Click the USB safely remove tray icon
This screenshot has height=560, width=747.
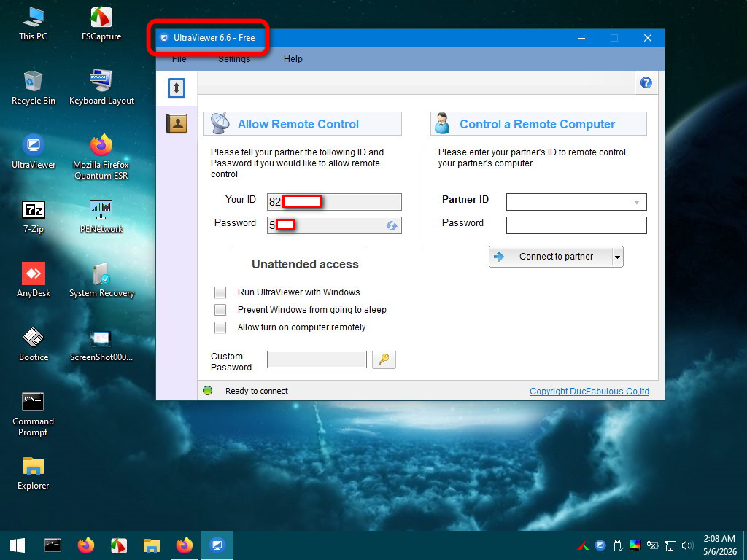618,545
